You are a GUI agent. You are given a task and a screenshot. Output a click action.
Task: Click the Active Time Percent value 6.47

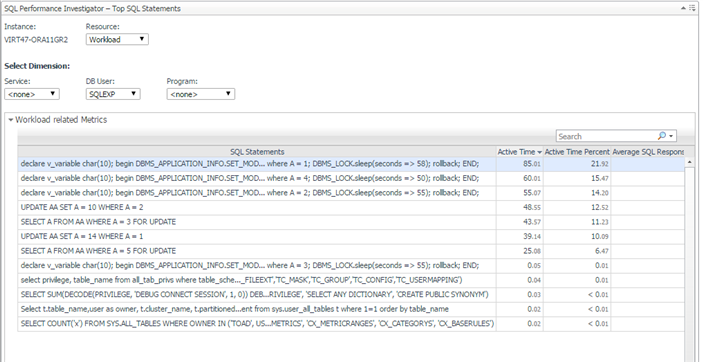pos(602,251)
